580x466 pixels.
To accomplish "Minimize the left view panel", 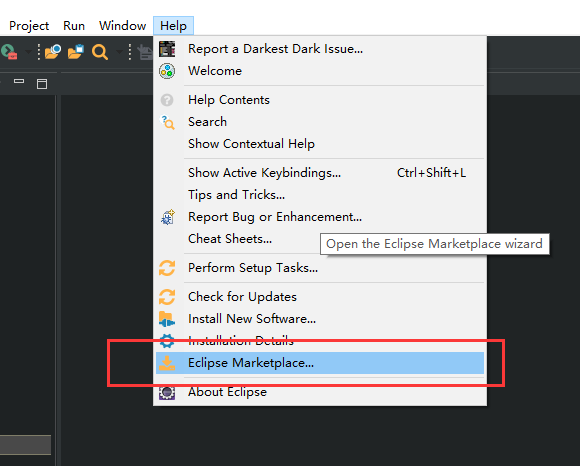I will (19, 81).
